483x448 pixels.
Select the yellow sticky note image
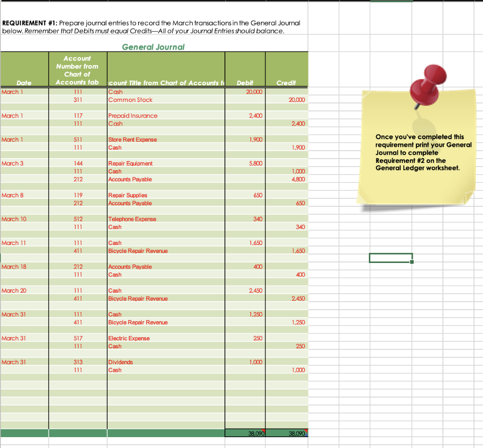(418, 156)
